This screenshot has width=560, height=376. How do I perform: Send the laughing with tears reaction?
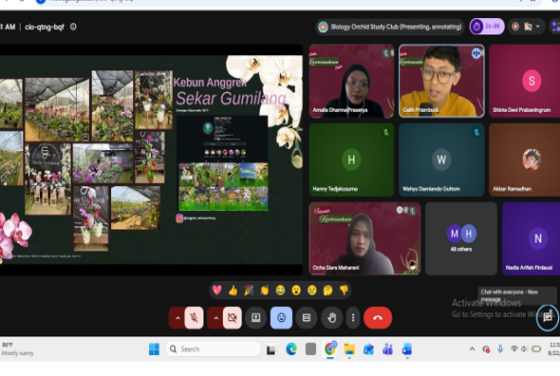point(280,290)
